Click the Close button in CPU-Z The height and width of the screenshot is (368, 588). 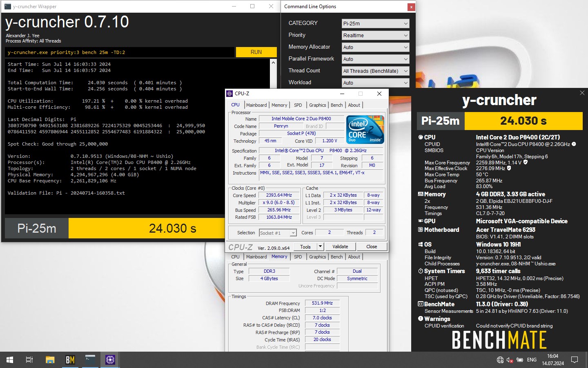pos(372,247)
